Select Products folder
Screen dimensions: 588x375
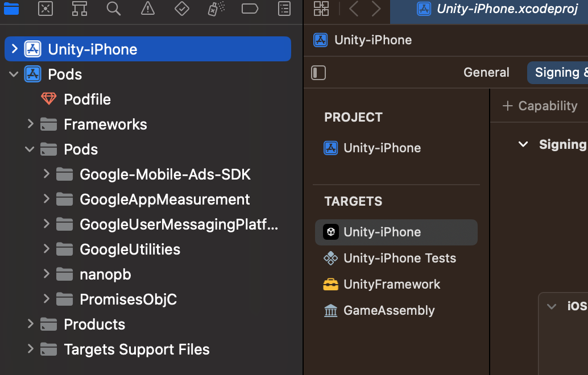[x=148, y=324]
